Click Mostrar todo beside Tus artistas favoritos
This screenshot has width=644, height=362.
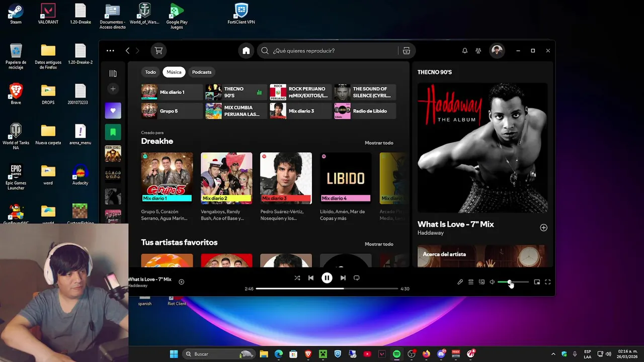379,244
